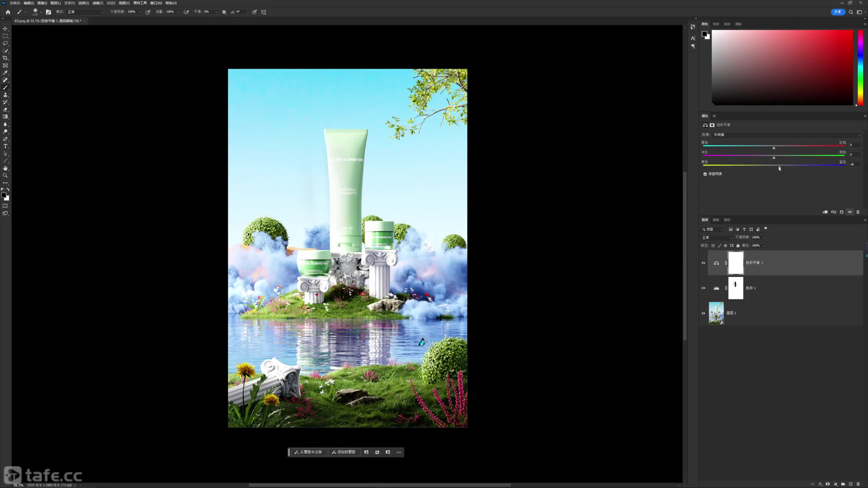Select the Crop tool
Image resolution: width=868 pixels, height=488 pixels.
(5, 58)
